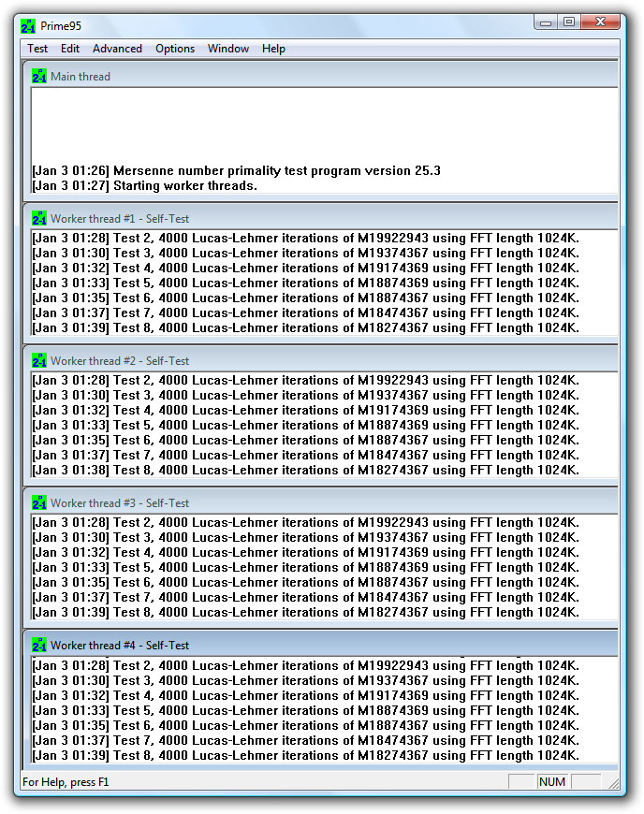
Task: Open the Test menu
Action: pos(37,49)
